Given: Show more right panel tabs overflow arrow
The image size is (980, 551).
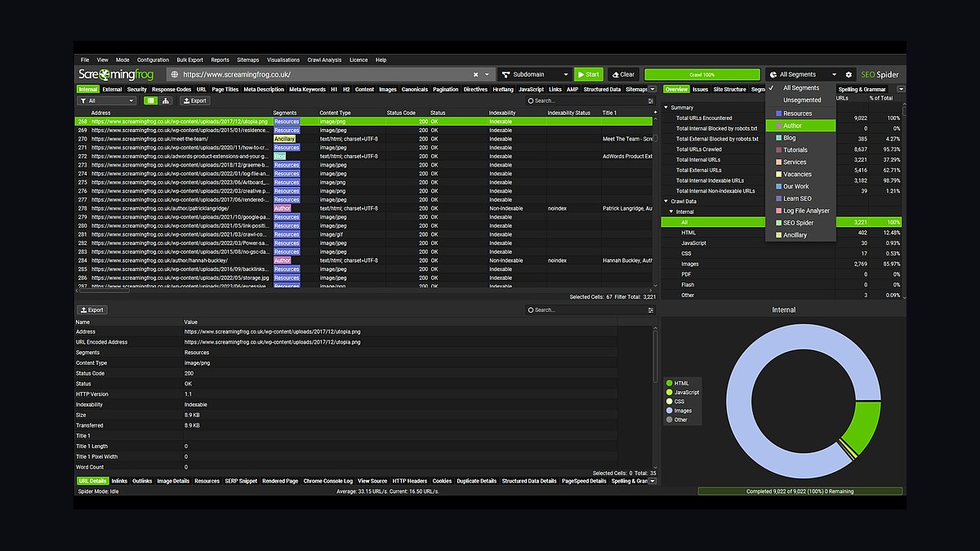Looking at the screenshot, I should (902, 89).
